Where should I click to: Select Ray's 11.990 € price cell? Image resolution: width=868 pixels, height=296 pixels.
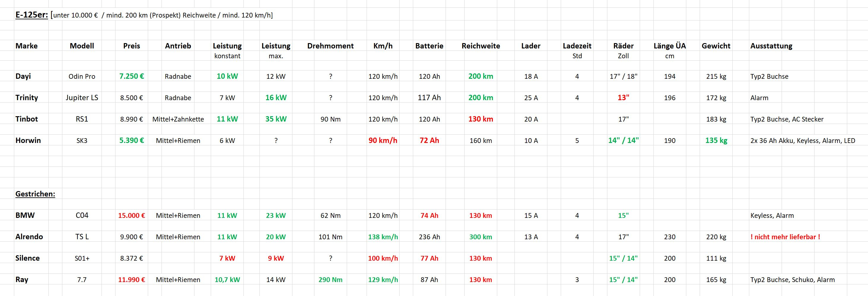pyautogui.click(x=132, y=280)
